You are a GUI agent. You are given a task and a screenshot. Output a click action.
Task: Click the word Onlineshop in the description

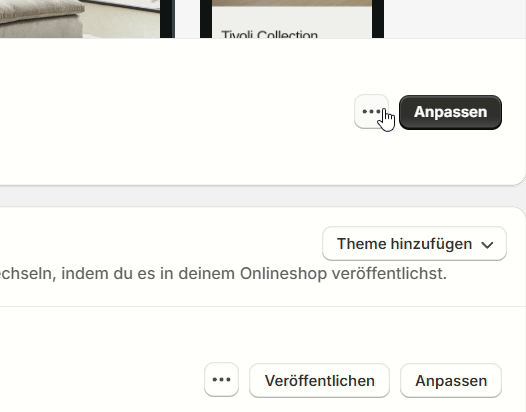coord(283,273)
